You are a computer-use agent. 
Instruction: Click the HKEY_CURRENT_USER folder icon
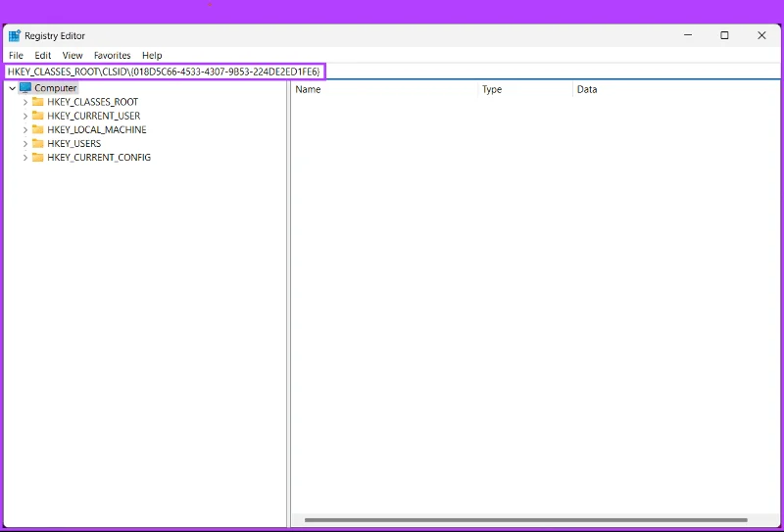[x=38, y=116]
